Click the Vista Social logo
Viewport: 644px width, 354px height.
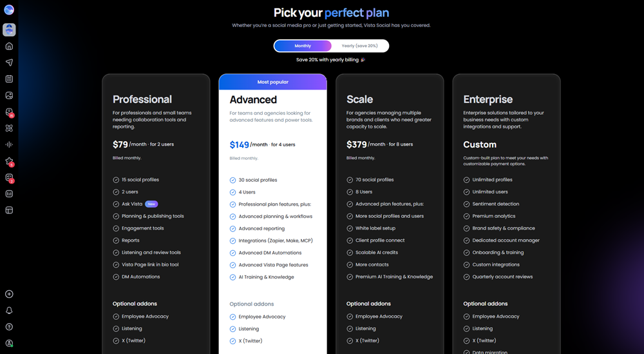pos(9,10)
